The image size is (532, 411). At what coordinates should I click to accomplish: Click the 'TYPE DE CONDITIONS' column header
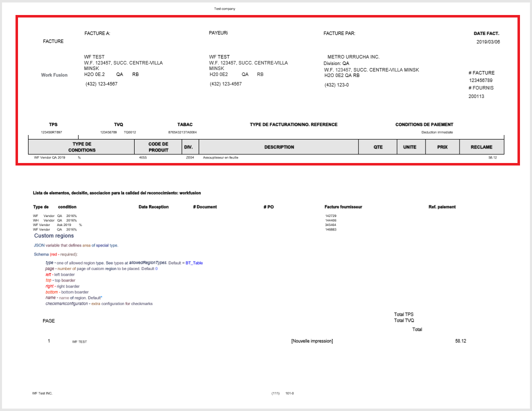(82, 147)
